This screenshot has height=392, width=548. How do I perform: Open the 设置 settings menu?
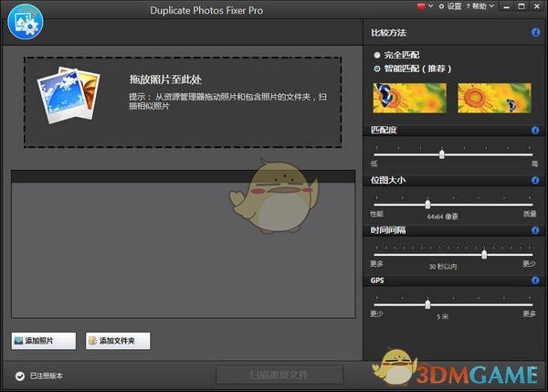[450, 6]
